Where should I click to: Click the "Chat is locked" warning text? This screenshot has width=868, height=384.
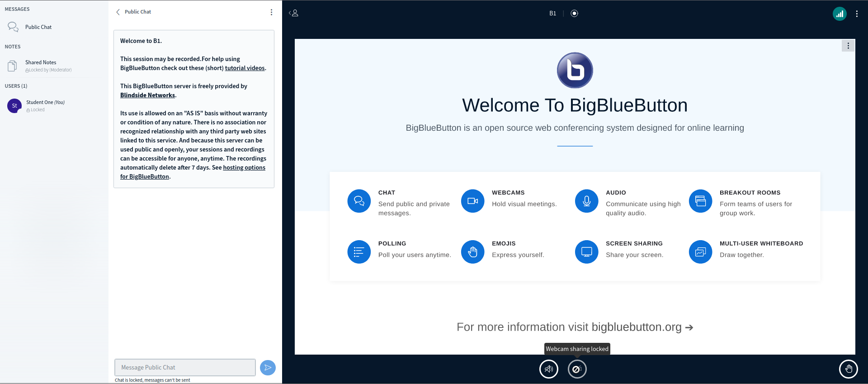coord(152,380)
